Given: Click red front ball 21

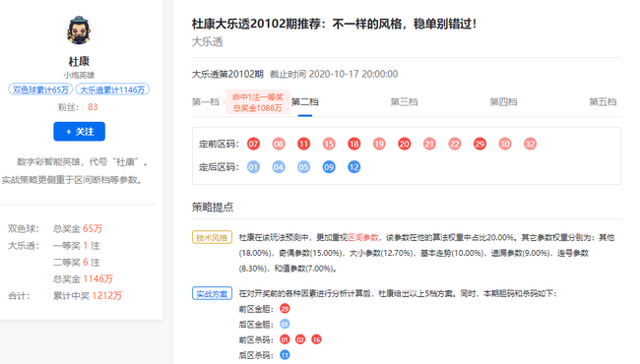Looking at the screenshot, I should coord(429,144).
